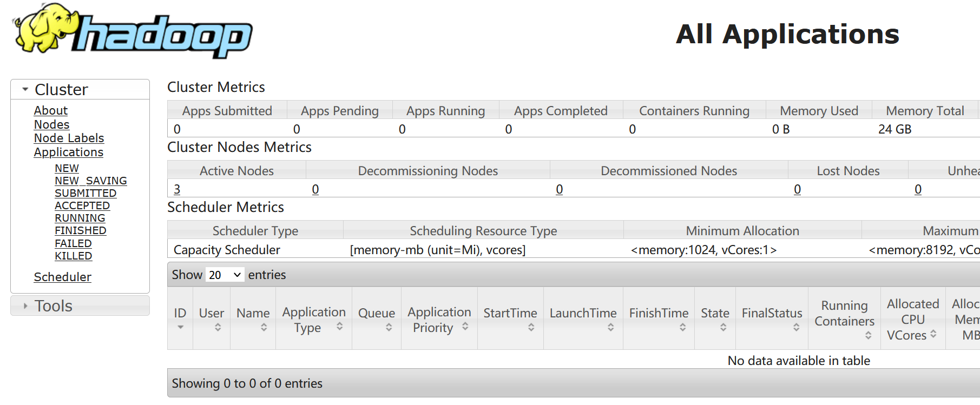Click the Hadoop elephant logo

[x=133, y=30]
